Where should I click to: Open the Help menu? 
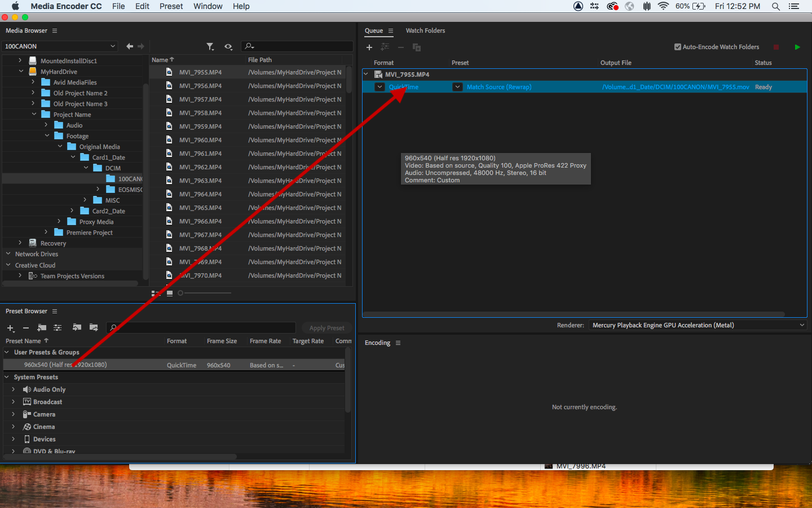click(x=241, y=6)
